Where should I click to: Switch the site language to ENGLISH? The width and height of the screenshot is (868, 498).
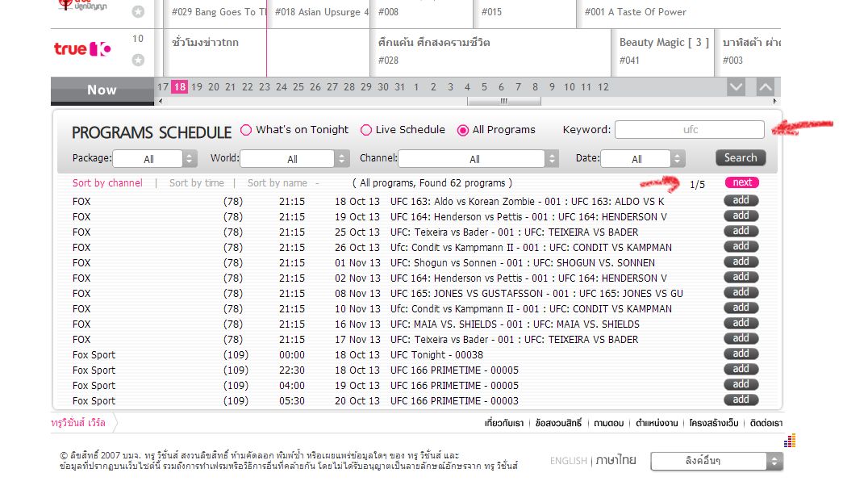pos(569,461)
